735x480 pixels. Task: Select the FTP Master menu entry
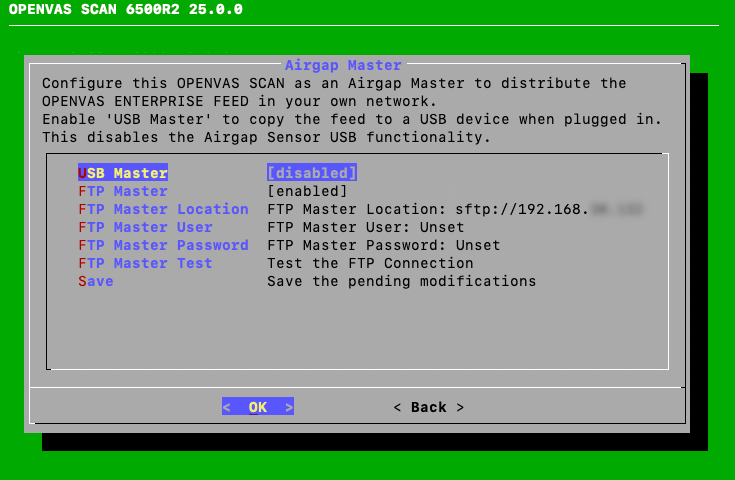[x=123, y=191]
